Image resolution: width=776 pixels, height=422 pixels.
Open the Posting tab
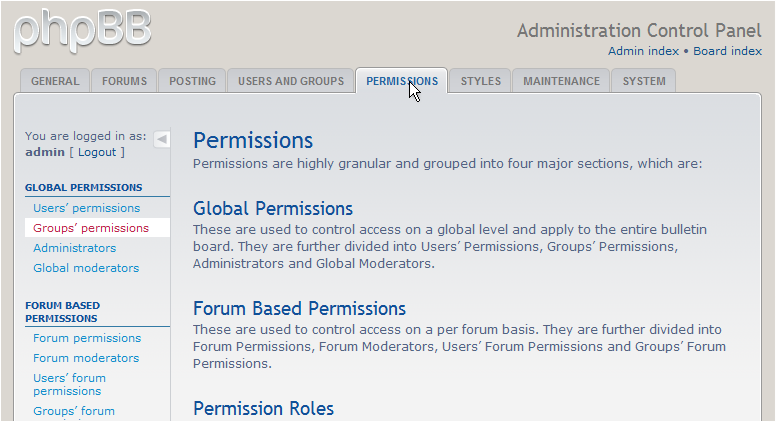(192, 81)
